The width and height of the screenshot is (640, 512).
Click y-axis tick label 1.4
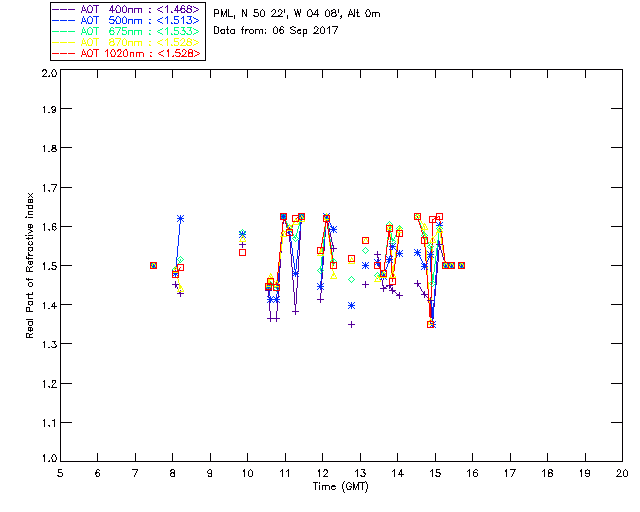click(49, 305)
